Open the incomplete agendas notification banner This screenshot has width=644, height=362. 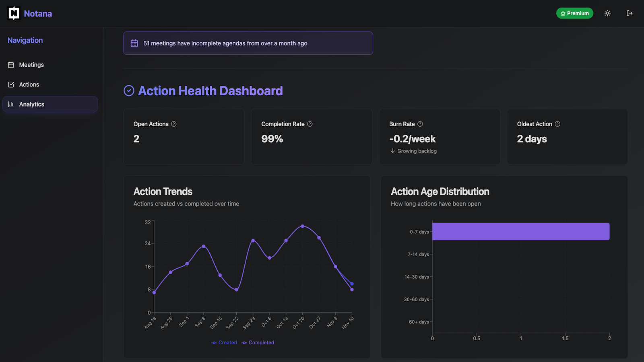click(x=248, y=43)
